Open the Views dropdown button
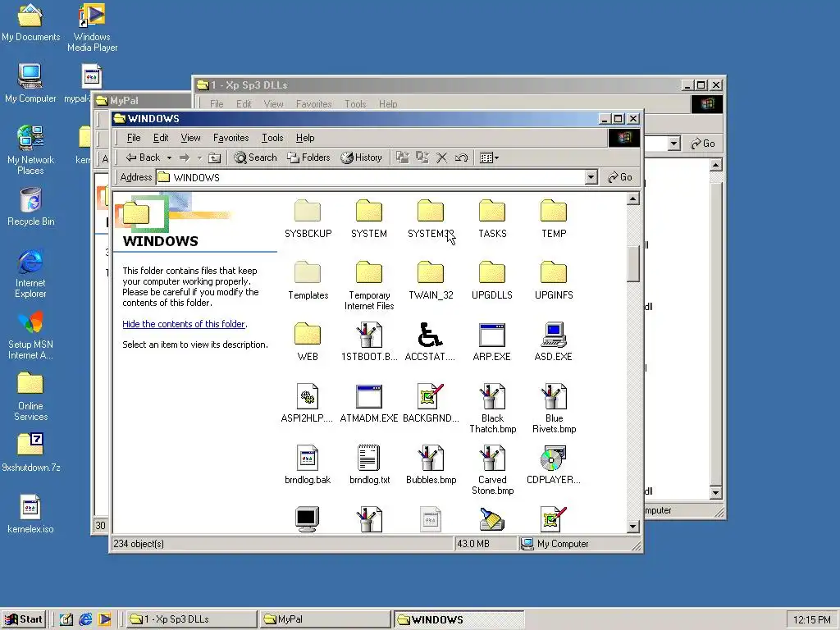840x630 pixels. [x=489, y=157]
